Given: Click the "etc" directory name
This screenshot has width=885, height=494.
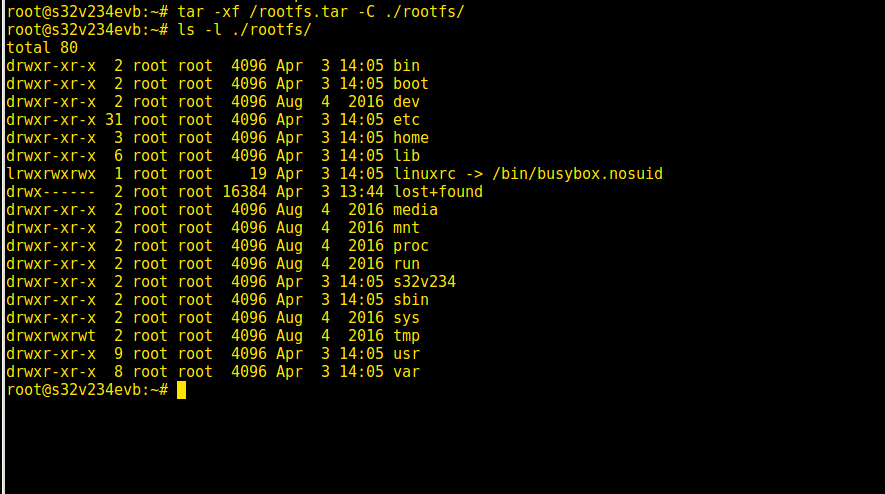Looking at the screenshot, I should (406, 120).
